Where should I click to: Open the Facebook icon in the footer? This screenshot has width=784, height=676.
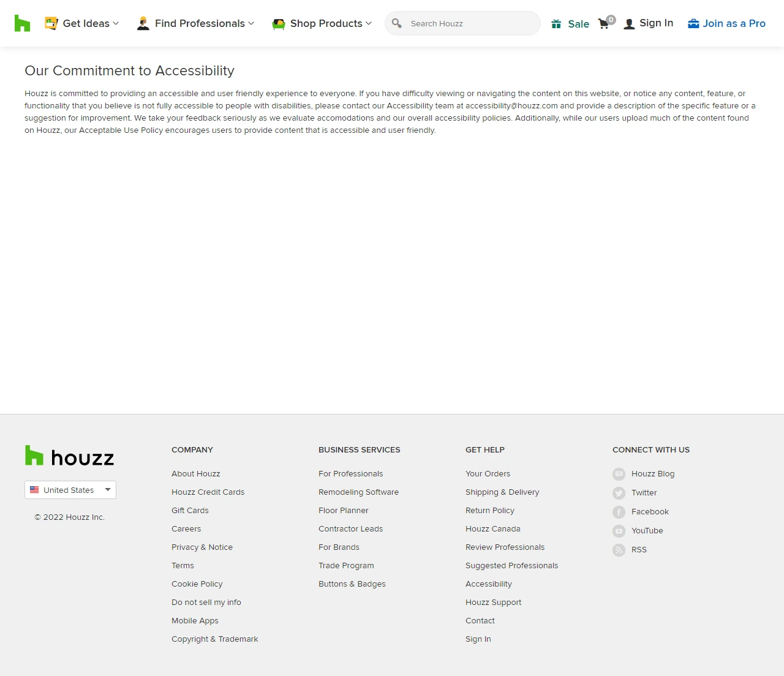[619, 512]
